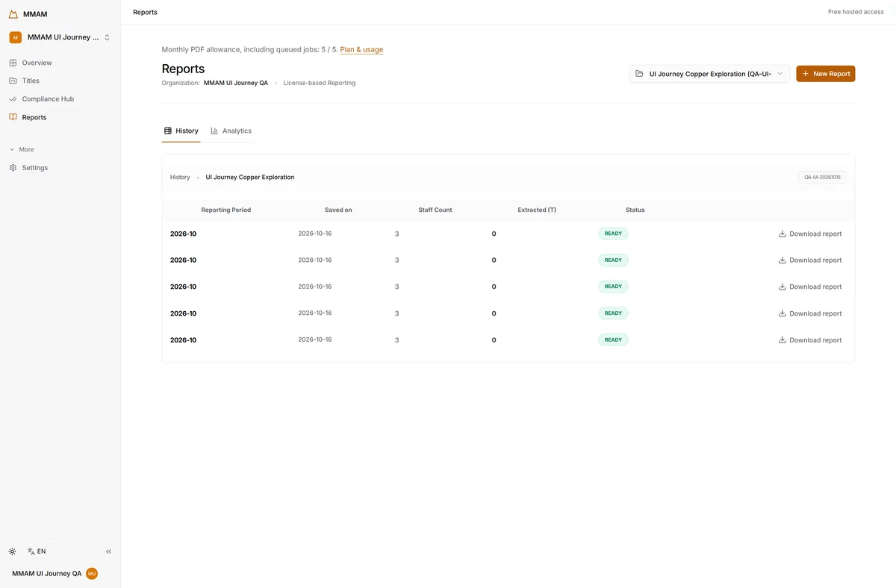This screenshot has width=896, height=588.
Task: Download report in the first row
Action: pos(810,234)
